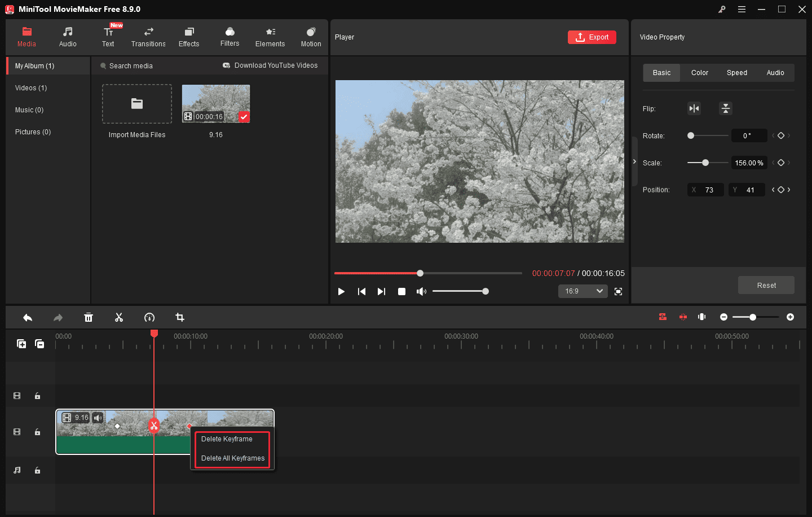Click the Rotate slider handle
Screen dimensions: 812x517
(x=691, y=135)
